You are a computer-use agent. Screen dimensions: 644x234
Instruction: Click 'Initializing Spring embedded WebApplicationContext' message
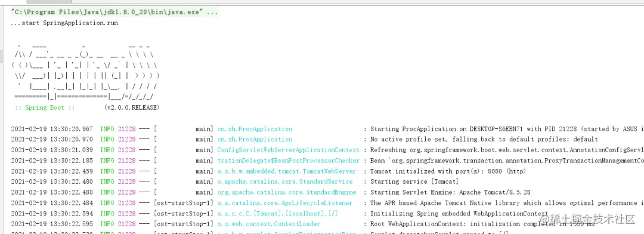pos(459,214)
